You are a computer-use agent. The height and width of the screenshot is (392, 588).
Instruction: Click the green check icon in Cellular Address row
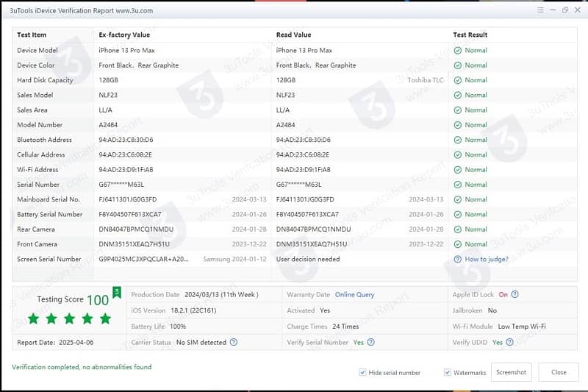click(x=458, y=155)
